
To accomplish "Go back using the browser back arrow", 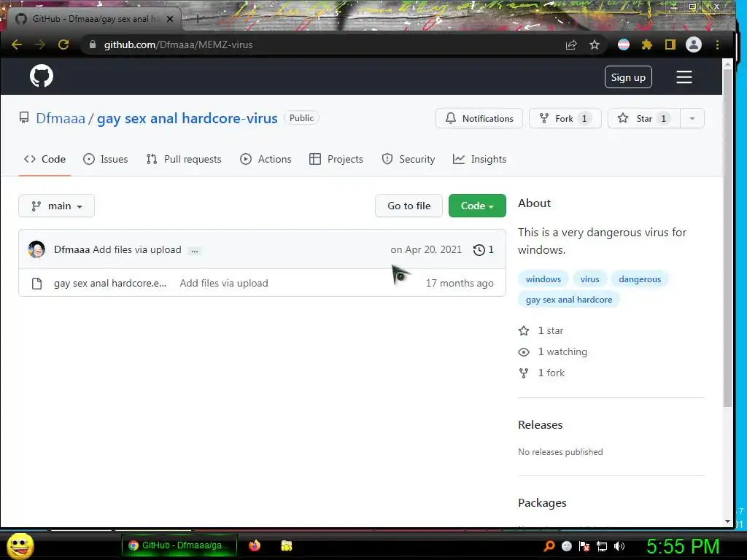I will [x=17, y=44].
